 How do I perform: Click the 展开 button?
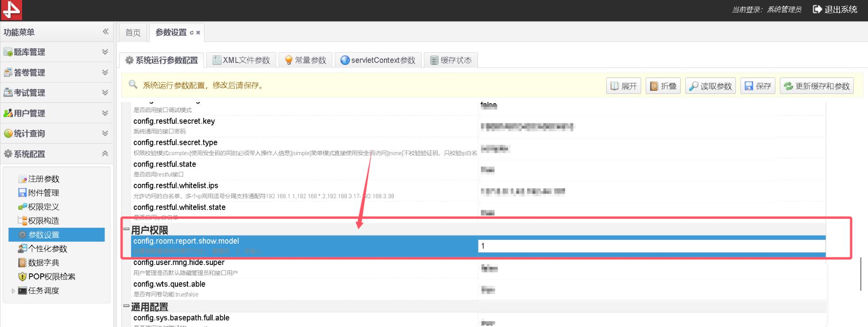pyautogui.click(x=624, y=86)
